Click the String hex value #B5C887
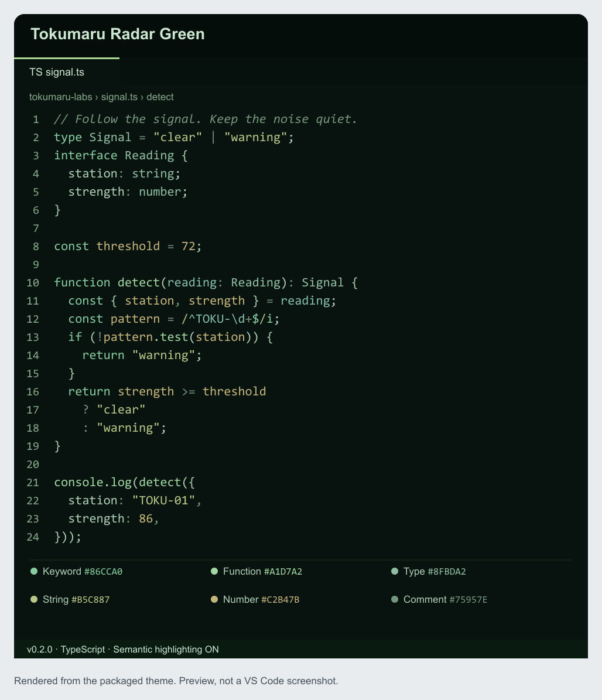 91,600
